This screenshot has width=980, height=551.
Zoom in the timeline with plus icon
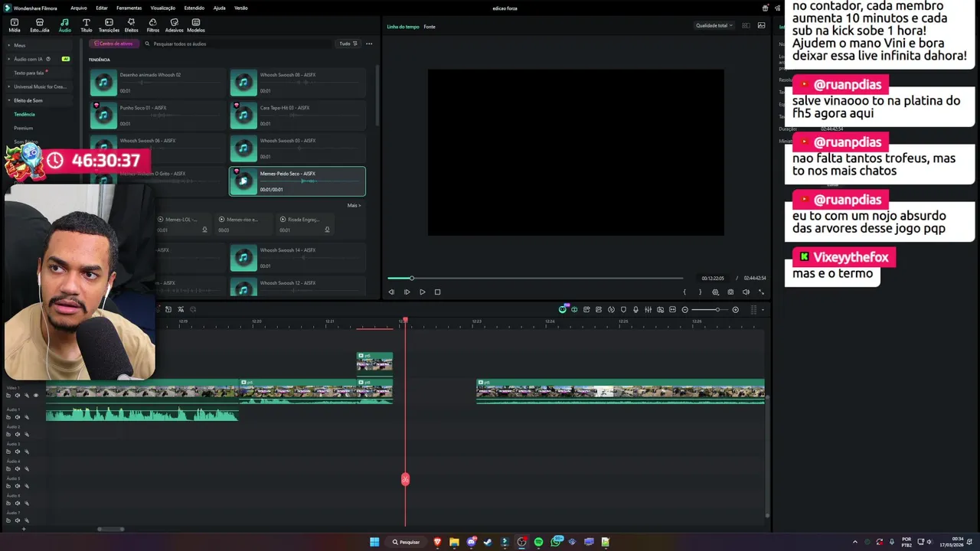tap(736, 310)
